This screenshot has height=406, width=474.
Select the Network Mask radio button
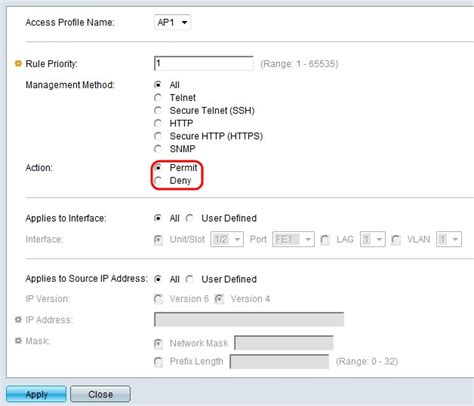pyautogui.click(x=158, y=344)
